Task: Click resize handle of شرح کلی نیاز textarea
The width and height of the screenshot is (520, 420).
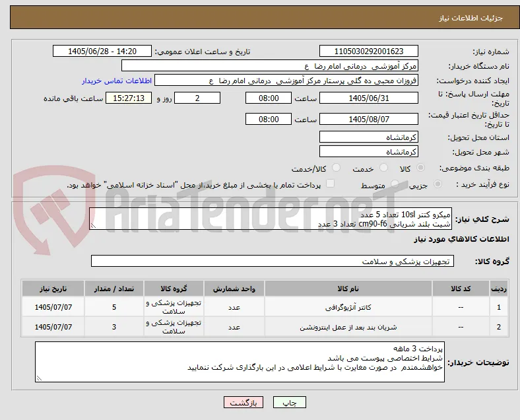Action: coord(93,226)
